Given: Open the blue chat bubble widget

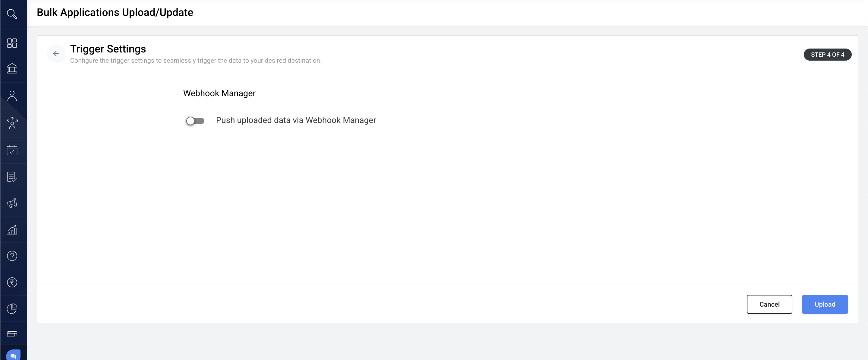Looking at the screenshot, I should point(13,355).
